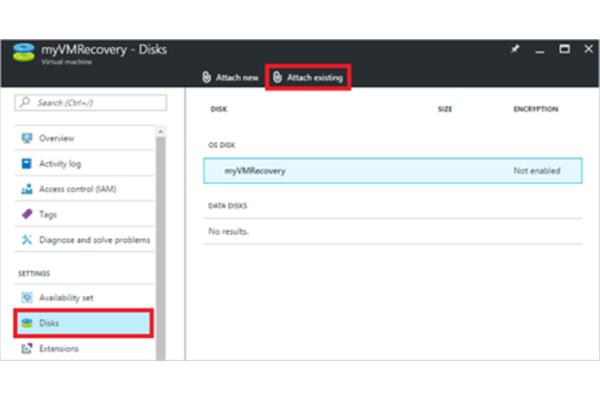
Task: Click the Disks stack icon in sidebar
Action: coord(27,323)
